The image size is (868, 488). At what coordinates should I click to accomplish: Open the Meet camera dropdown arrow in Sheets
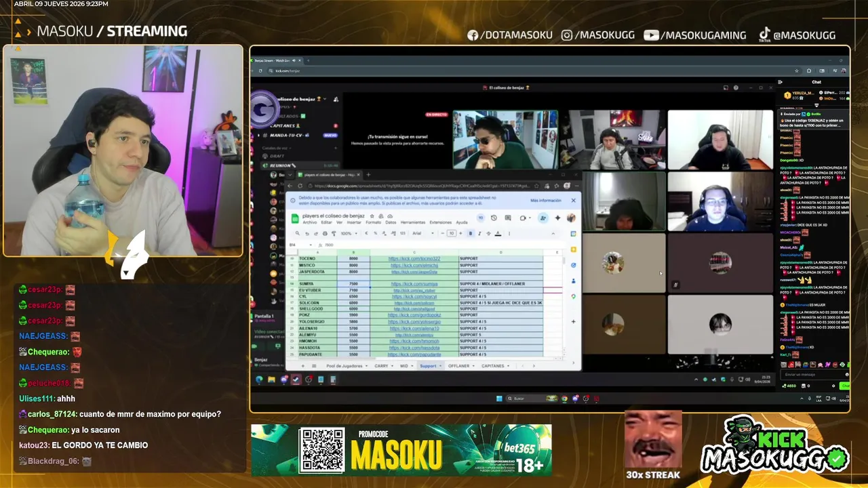tap(530, 218)
